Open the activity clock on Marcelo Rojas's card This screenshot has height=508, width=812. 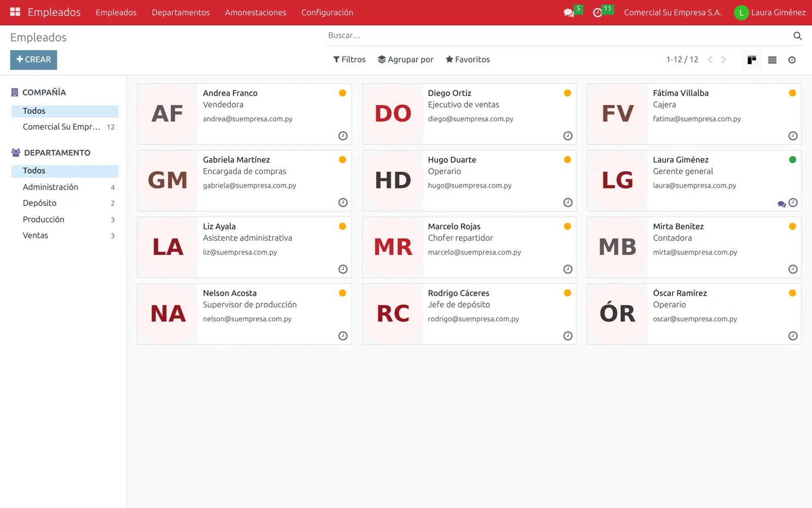coord(568,269)
